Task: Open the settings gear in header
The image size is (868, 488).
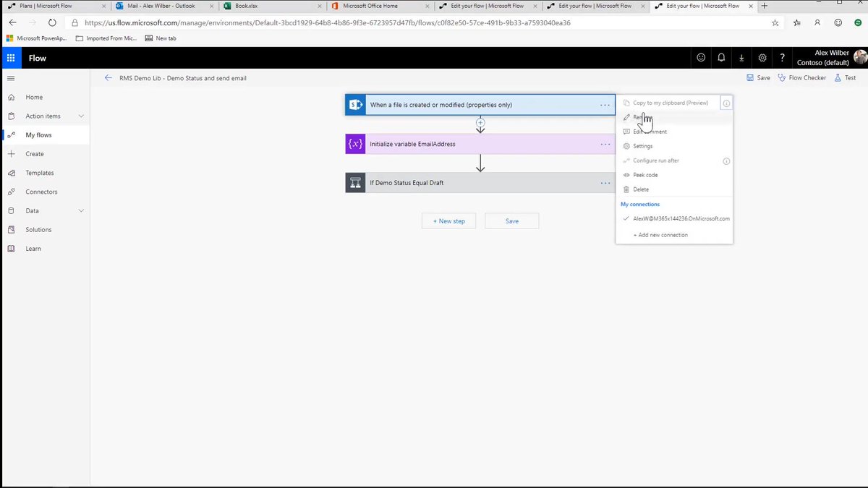Action: (762, 58)
